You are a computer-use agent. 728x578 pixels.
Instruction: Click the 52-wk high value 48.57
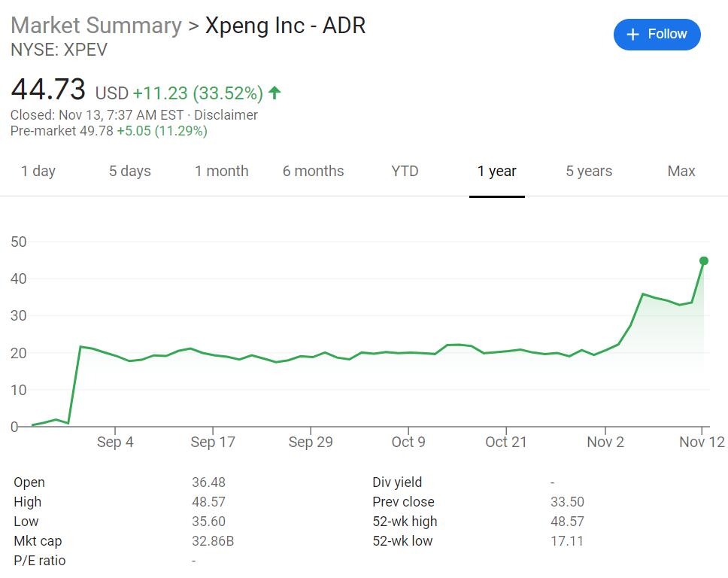click(566, 521)
